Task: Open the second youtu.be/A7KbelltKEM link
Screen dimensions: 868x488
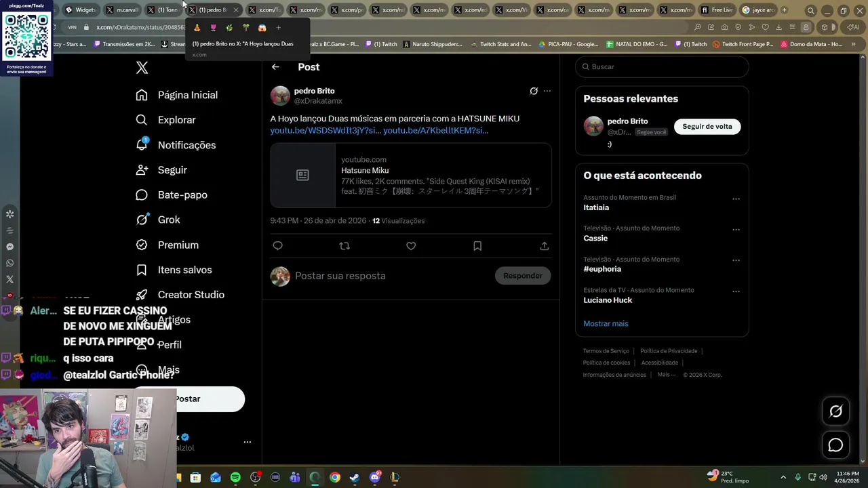Action: 435,130
